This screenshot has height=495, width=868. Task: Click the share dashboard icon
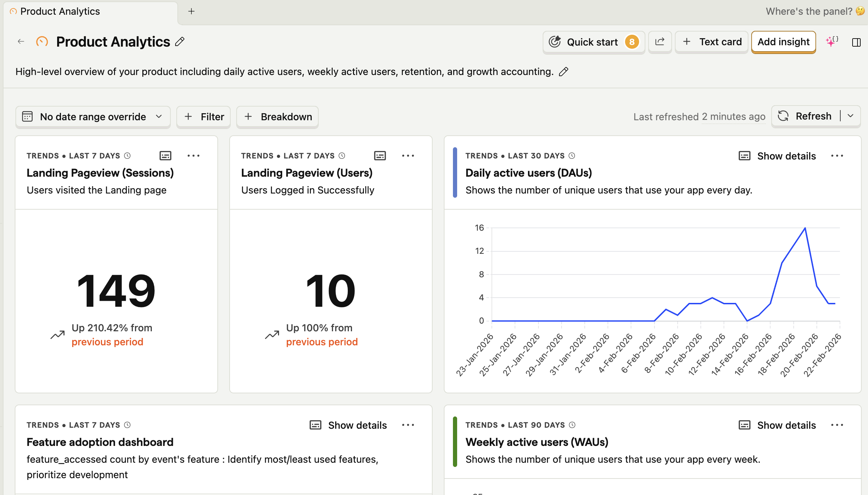click(659, 42)
